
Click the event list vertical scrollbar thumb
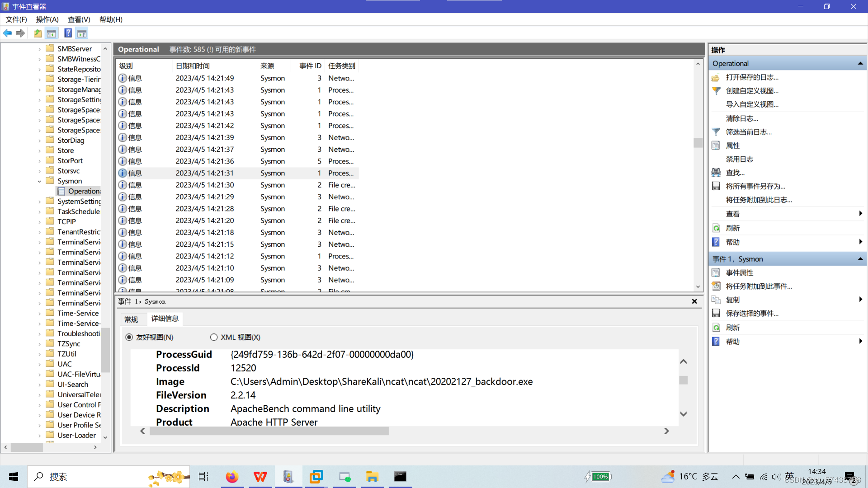(x=698, y=143)
